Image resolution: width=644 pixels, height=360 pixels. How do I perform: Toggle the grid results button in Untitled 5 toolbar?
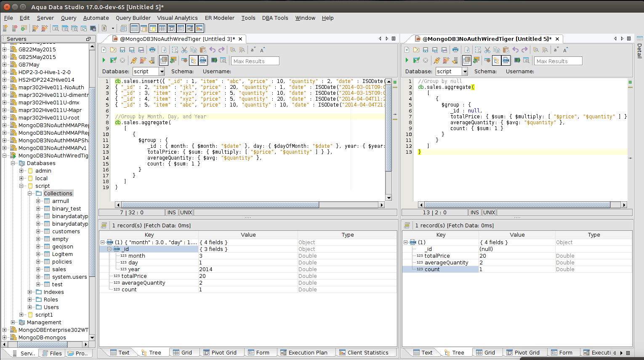(466, 60)
